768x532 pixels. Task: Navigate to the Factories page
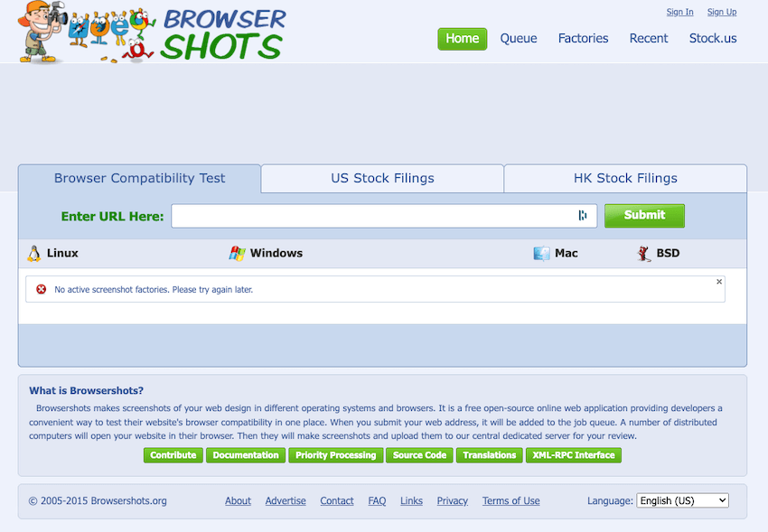tap(583, 38)
